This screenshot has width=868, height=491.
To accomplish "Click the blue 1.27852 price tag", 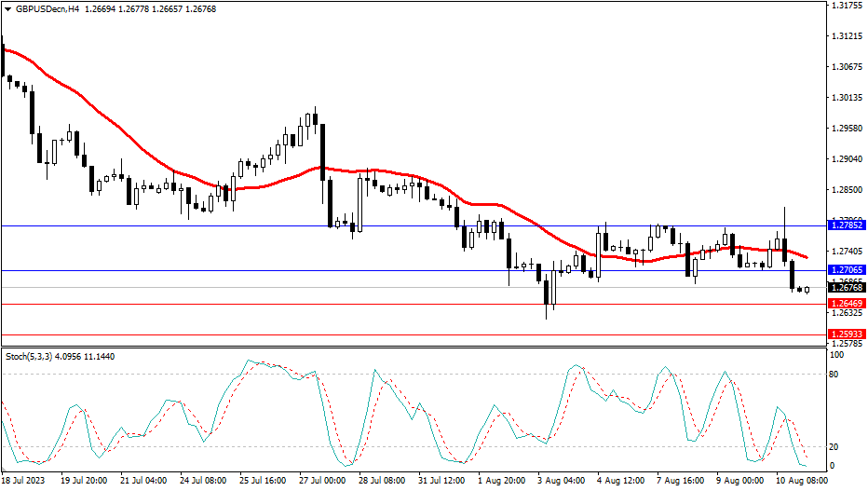I will [846, 225].
